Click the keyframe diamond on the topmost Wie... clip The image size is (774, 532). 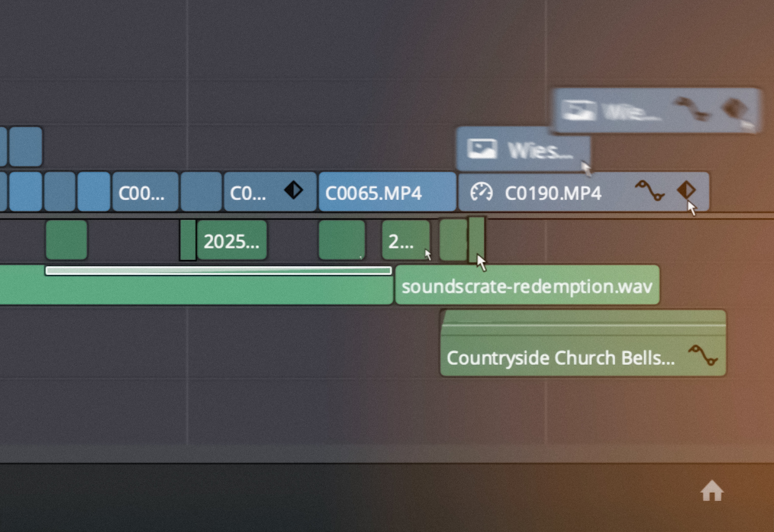(x=734, y=108)
